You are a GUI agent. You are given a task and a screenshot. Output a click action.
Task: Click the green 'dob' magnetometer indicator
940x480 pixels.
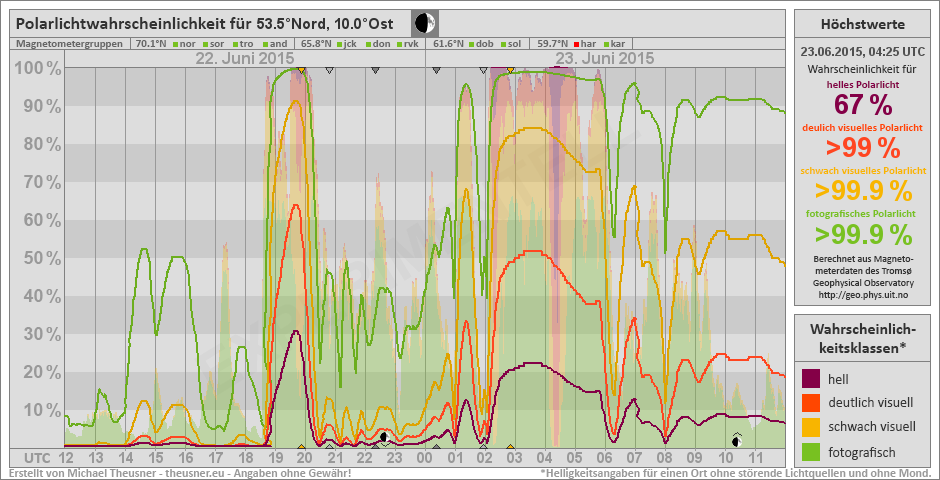471,44
